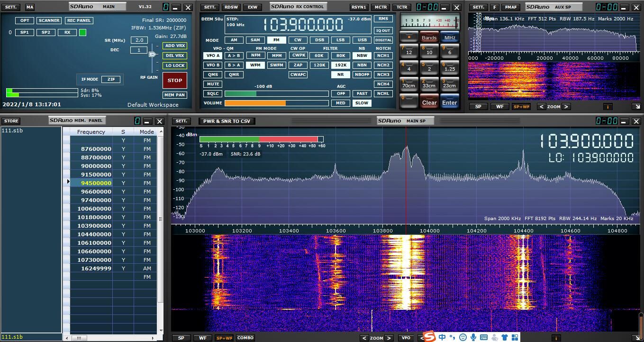The height and width of the screenshot is (342, 644).
Task: Open the SCANNER panel
Action: (49, 20)
